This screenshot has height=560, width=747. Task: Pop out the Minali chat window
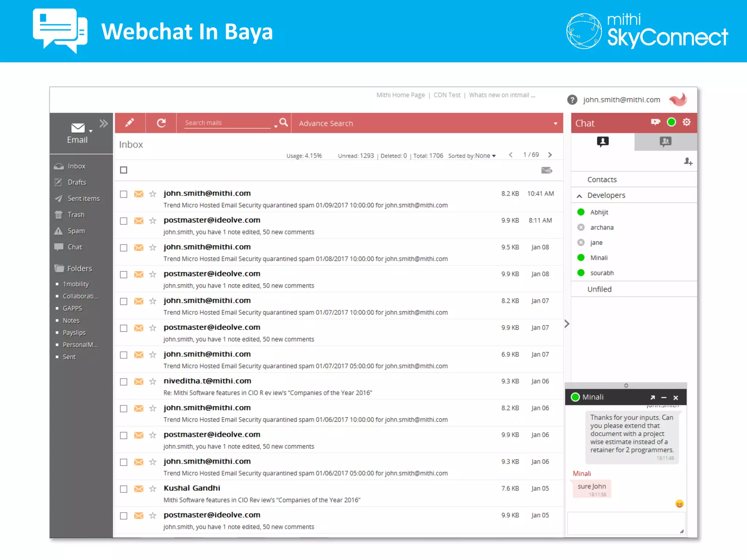(653, 397)
